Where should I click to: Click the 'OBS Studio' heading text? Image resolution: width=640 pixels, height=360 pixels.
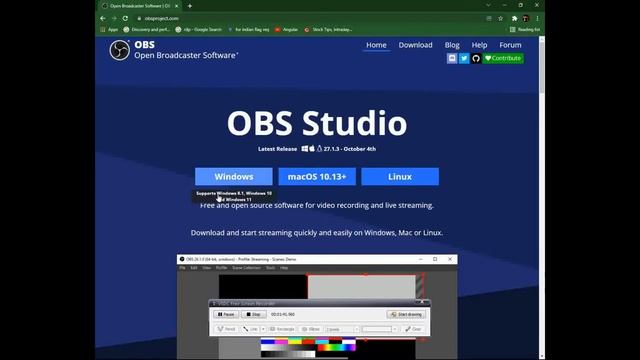point(317,123)
